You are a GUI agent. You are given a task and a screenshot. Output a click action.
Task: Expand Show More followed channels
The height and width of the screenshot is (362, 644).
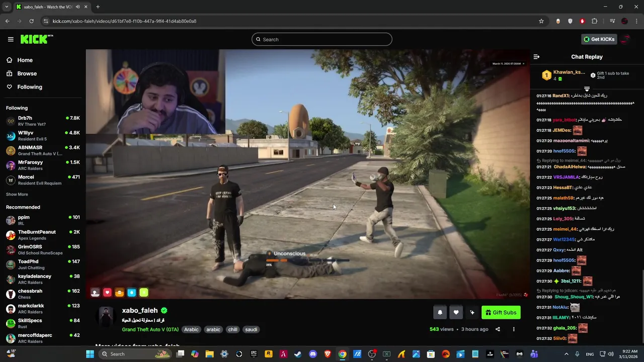pyautogui.click(x=17, y=195)
